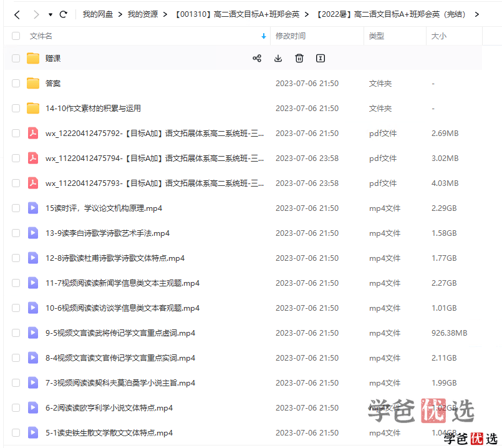Click video icon of 9-5视频文言读武将传记 file
Viewport: 502px width, 448px height.
pyautogui.click(x=33, y=333)
